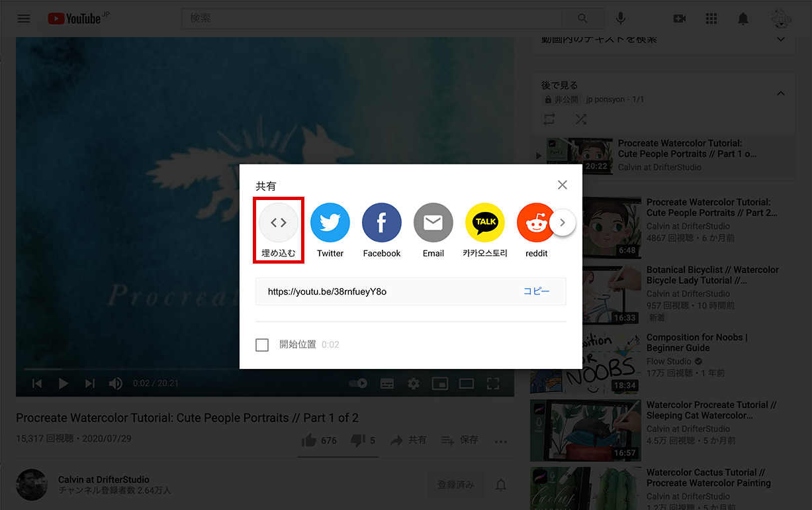This screenshot has height=510, width=812.
Task: Open the Botanical Bicyclist video title
Action: [713, 275]
